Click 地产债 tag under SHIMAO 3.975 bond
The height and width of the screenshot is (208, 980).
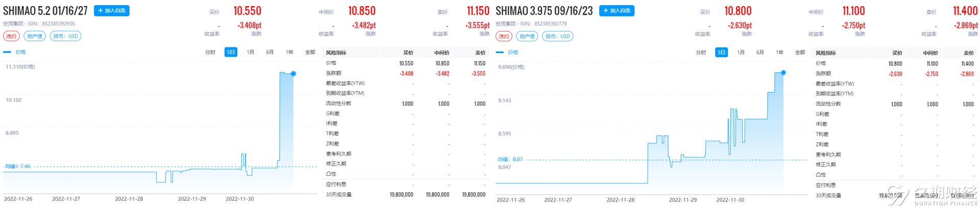pos(527,36)
